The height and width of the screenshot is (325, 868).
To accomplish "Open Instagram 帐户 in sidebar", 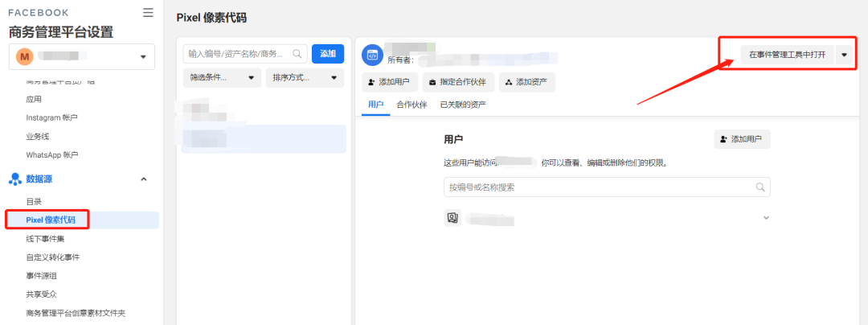I will (x=51, y=118).
